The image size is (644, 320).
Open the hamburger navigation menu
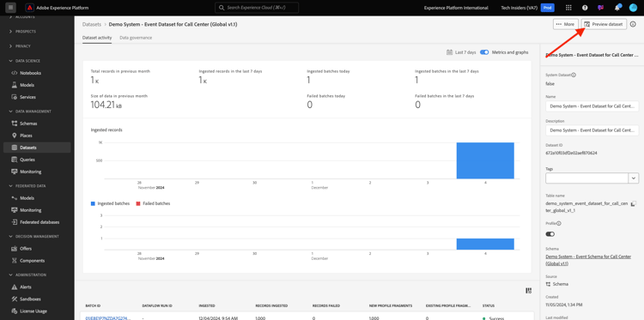[10, 8]
